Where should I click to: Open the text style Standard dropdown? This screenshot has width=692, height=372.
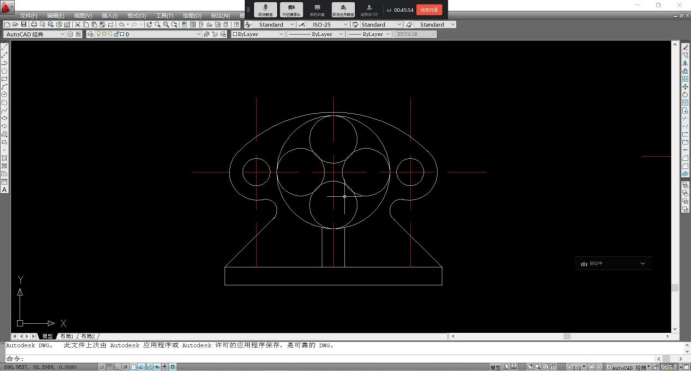click(275, 25)
